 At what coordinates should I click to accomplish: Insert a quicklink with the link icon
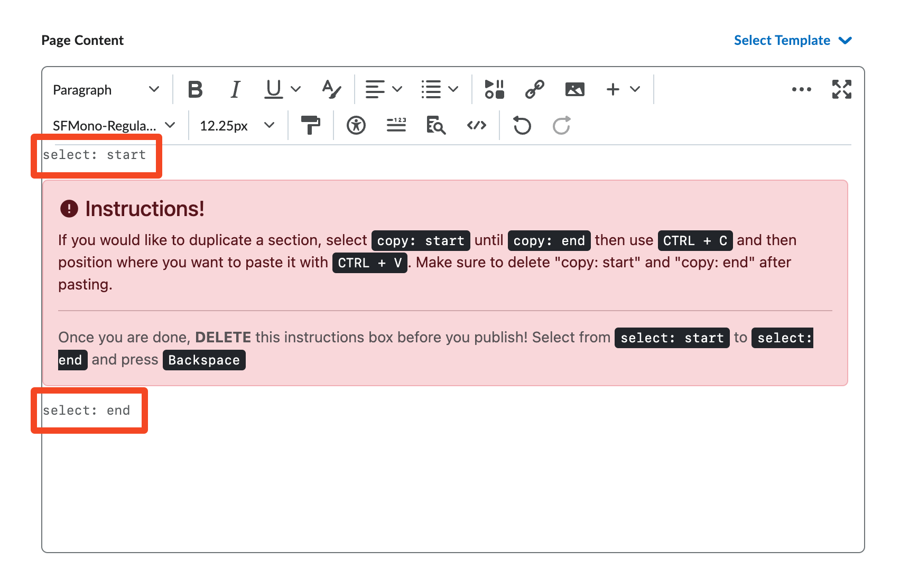[534, 89]
